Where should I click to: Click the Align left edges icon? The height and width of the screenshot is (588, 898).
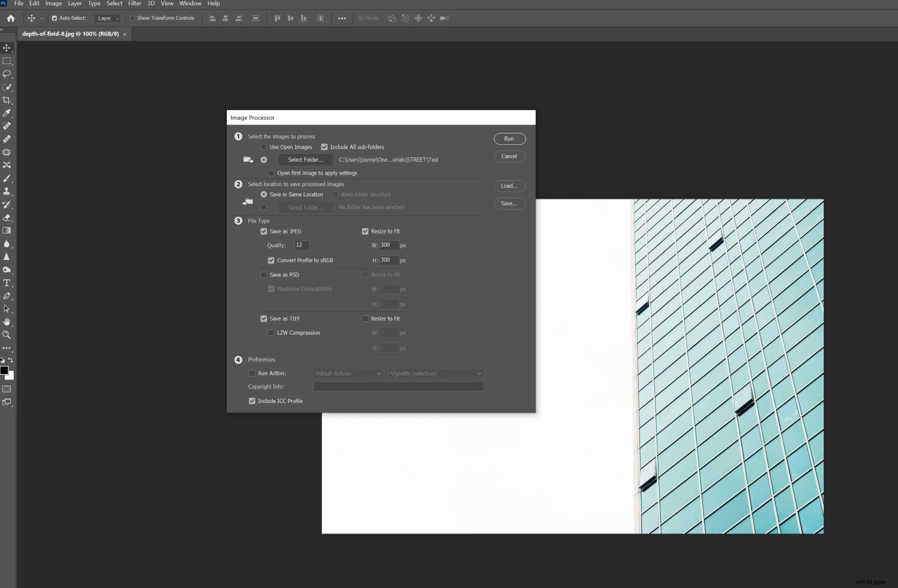pos(213,18)
